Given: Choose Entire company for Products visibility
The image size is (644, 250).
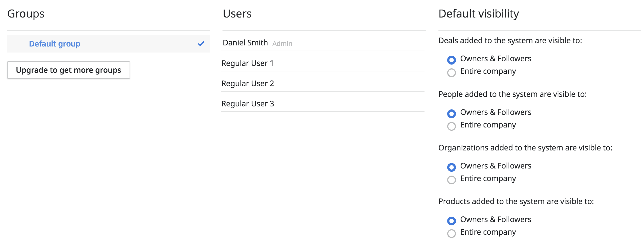Looking at the screenshot, I should coord(452,233).
